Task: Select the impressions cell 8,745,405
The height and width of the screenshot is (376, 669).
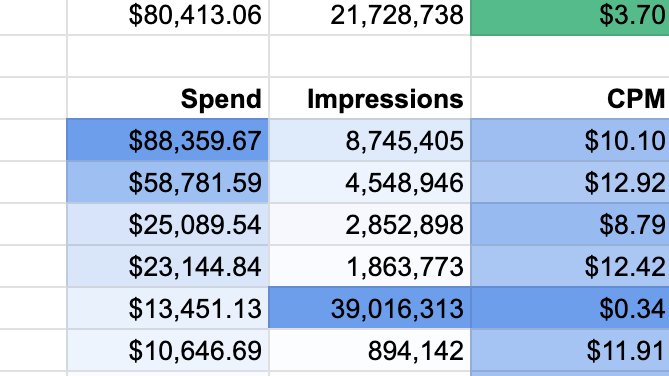Action: [369, 140]
